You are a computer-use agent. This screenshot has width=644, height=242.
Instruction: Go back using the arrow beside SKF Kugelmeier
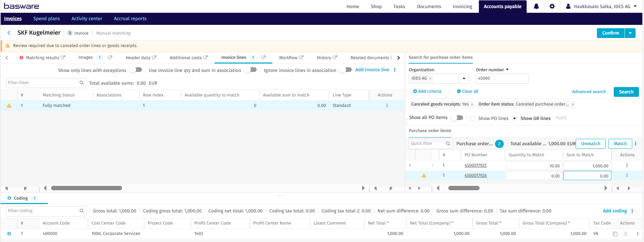(x=9, y=33)
